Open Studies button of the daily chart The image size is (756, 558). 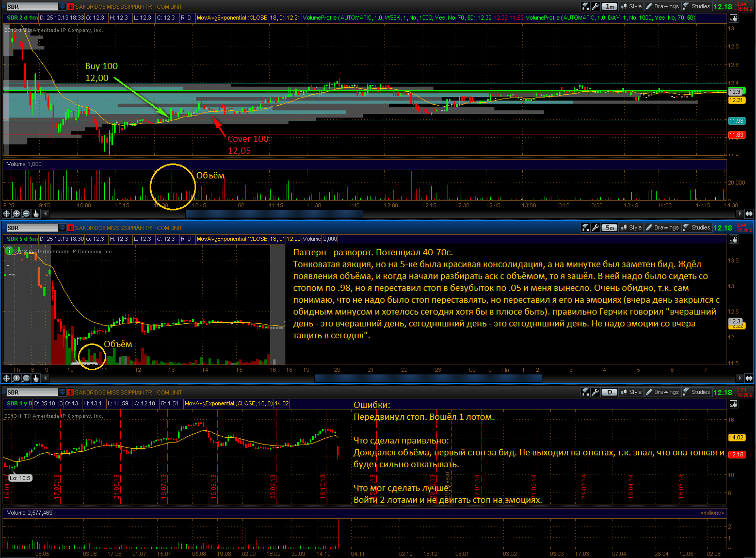tap(697, 392)
